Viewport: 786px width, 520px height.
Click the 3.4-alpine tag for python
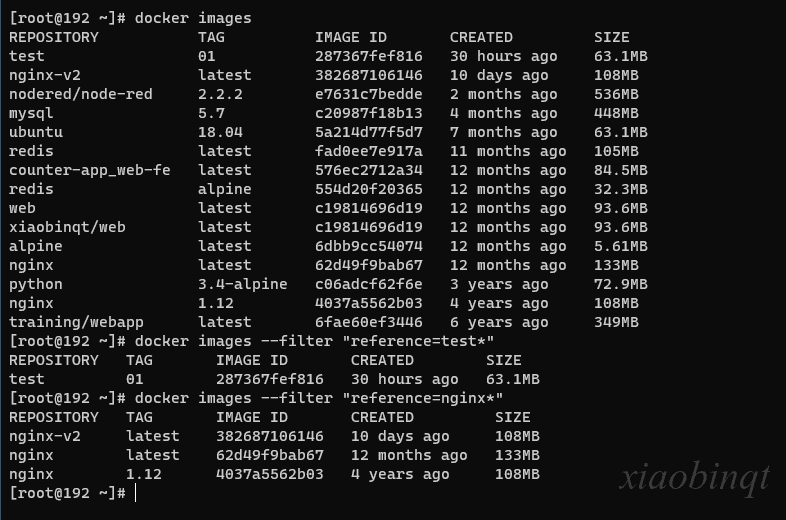(243, 284)
